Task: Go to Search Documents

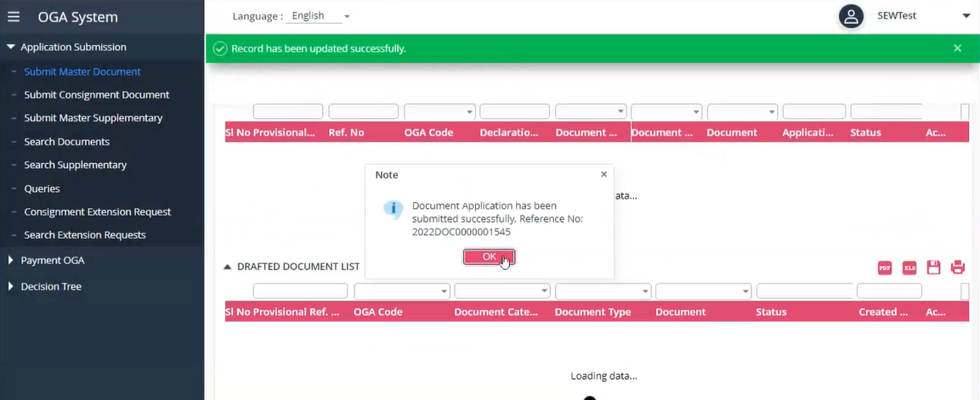Action: [66, 141]
